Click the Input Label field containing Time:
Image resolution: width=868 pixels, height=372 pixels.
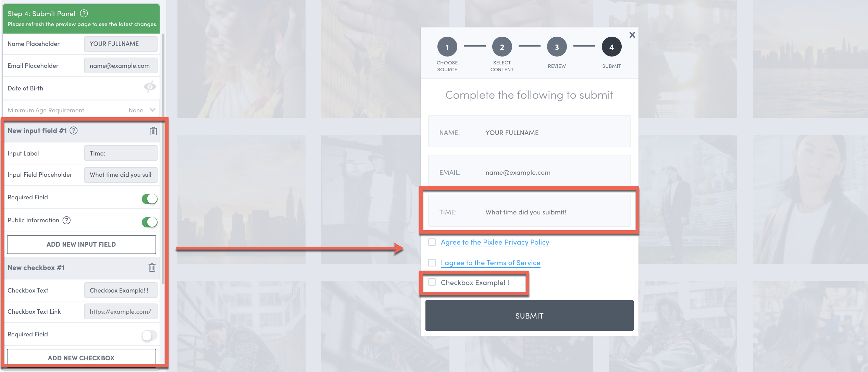pos(121,153)
